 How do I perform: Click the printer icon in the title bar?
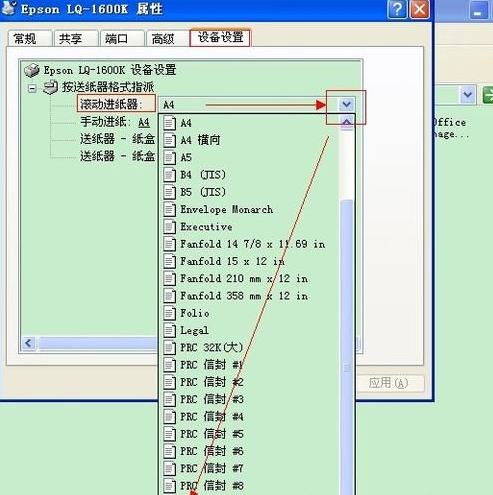(8, 8)
